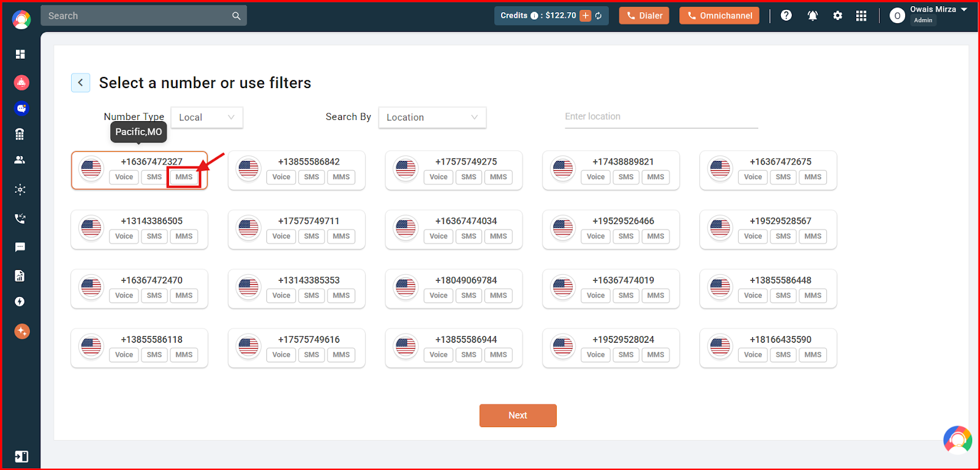Toggle the sidebar expand icon at bottom
980x470 pixels.
tap(21, 457)
